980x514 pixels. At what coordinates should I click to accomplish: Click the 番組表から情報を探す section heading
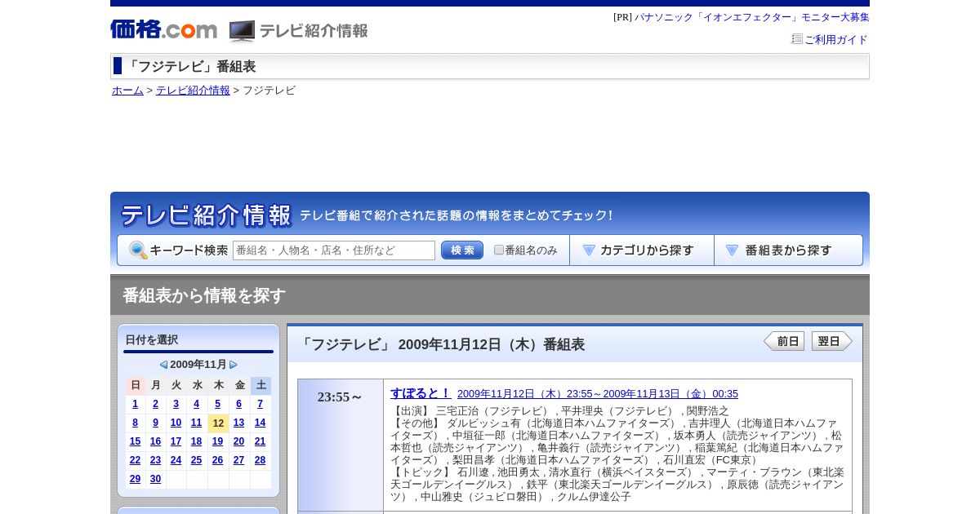[204, 295]
